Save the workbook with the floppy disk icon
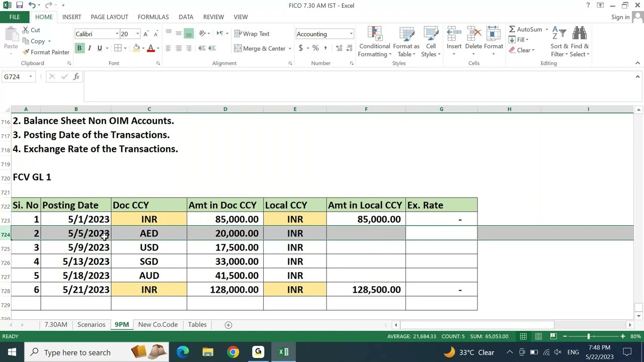The height and width of the screenshot is (362, 644). click(19, 5)
